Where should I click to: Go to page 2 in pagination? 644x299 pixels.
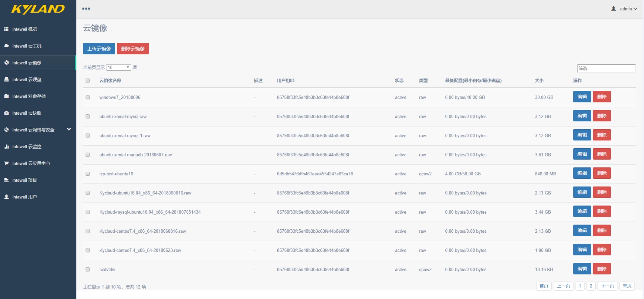tap(591, 286)
